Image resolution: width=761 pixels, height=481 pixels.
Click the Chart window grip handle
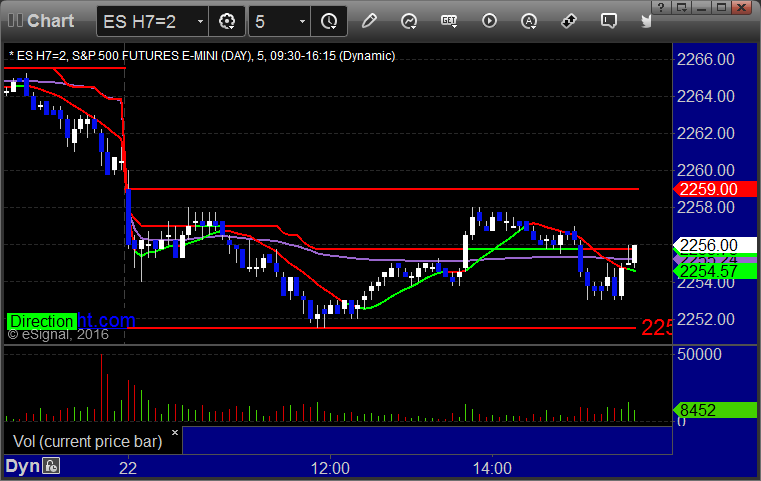coord(15,20)
